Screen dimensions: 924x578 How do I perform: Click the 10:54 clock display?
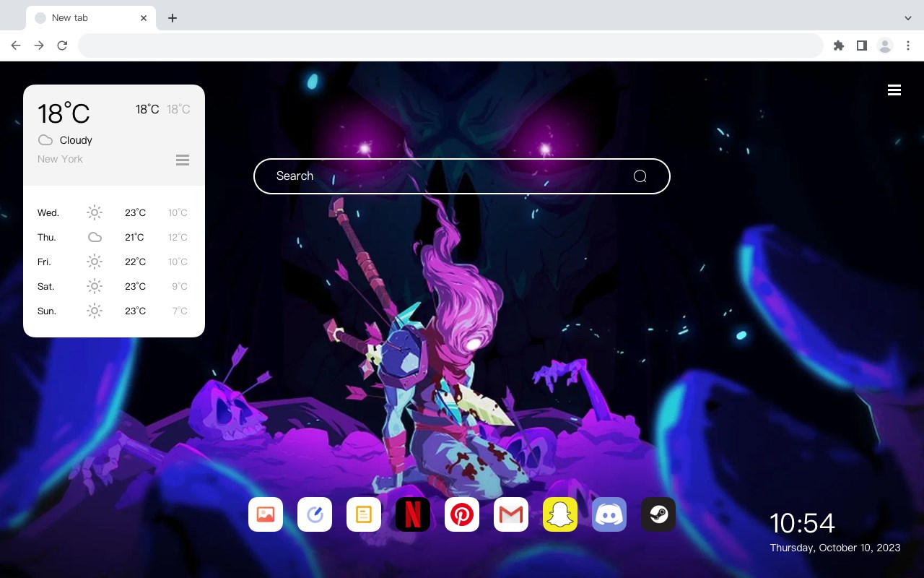coord(802,523)
